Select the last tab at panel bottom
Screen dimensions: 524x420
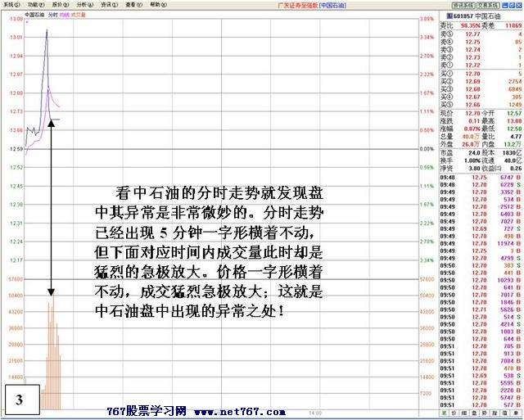point(515,413)
